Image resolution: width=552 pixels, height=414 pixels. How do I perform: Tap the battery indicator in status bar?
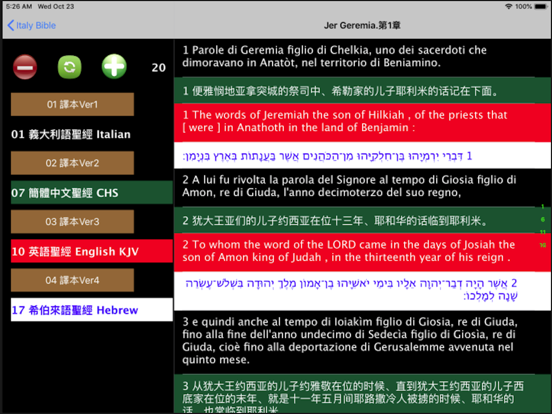pyautogui.click(x=541, y=6)
